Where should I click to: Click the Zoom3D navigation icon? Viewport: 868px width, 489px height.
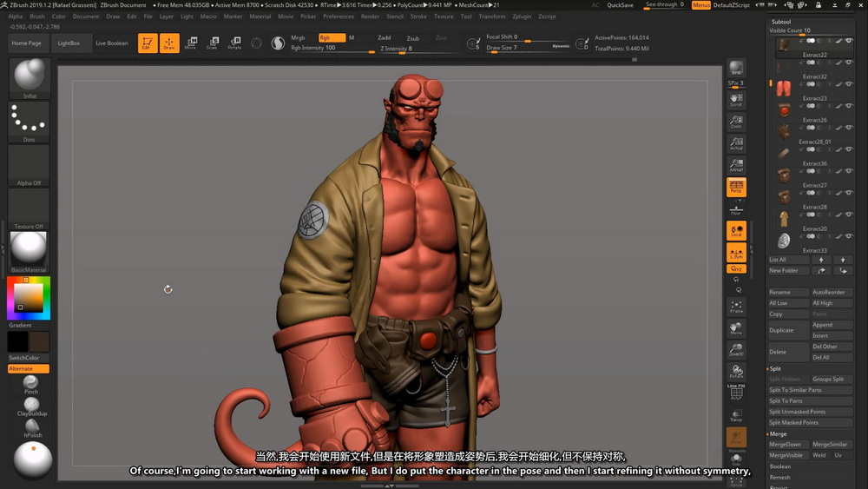(x=736, y=350)
